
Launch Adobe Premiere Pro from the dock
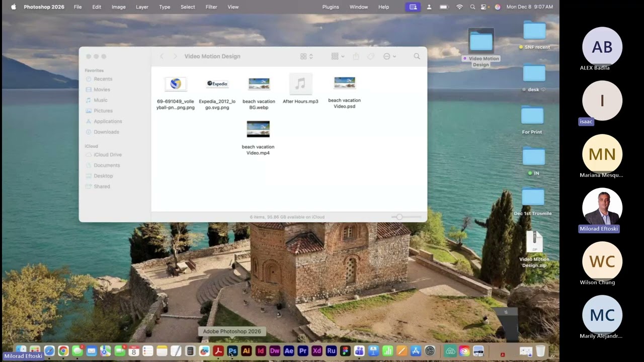pos(303,351)
